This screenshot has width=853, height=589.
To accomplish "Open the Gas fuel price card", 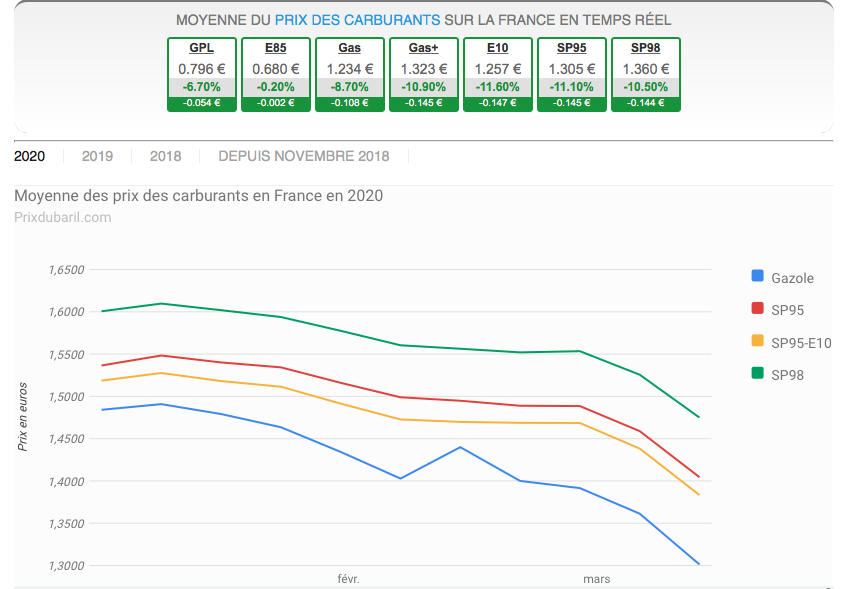I will tap(349, 75).
